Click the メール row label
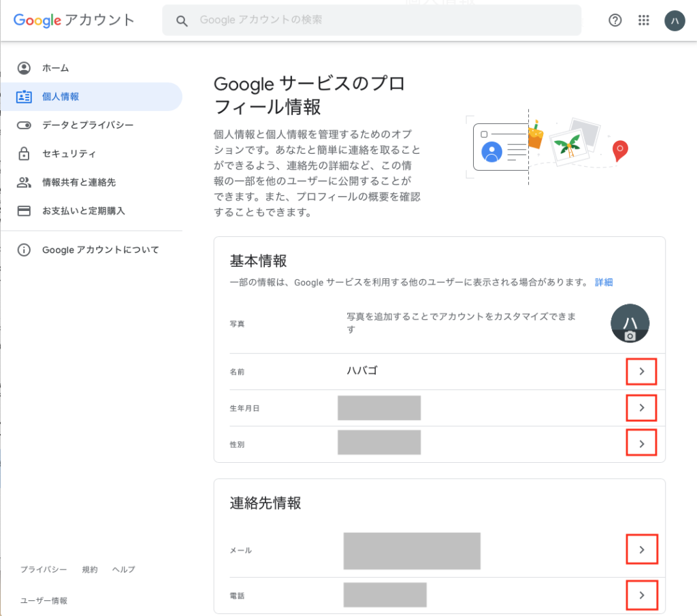 pyautogui.click(x=241, y=550)
